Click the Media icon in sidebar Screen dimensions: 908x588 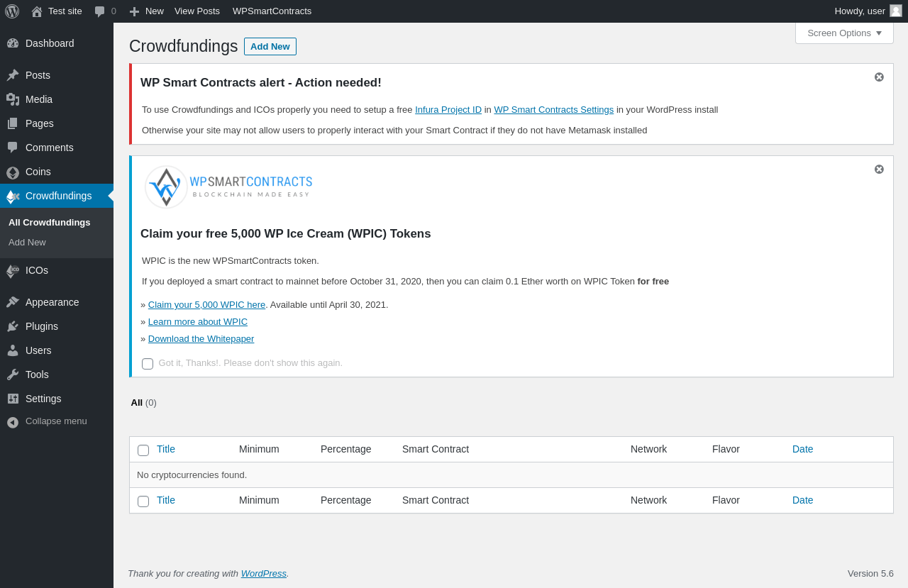tap(13, 99)
